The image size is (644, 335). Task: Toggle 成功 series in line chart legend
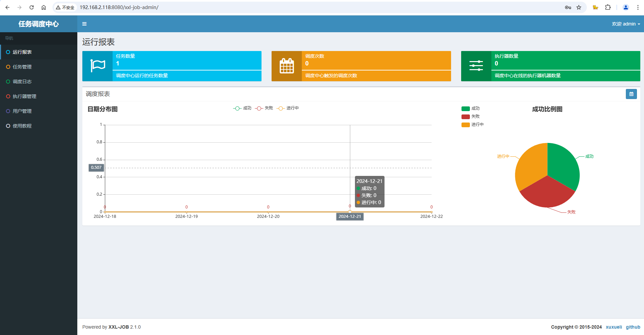coord(242,108)
